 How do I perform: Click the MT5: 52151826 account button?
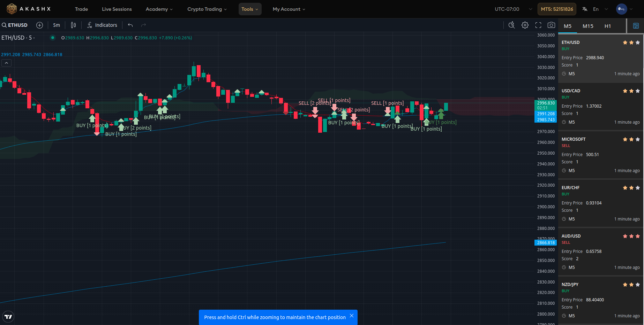click(x=557, y=9)
